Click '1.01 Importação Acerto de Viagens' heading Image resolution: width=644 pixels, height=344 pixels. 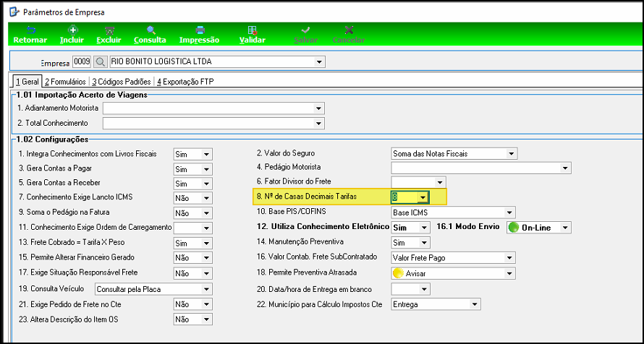(81, 95)
